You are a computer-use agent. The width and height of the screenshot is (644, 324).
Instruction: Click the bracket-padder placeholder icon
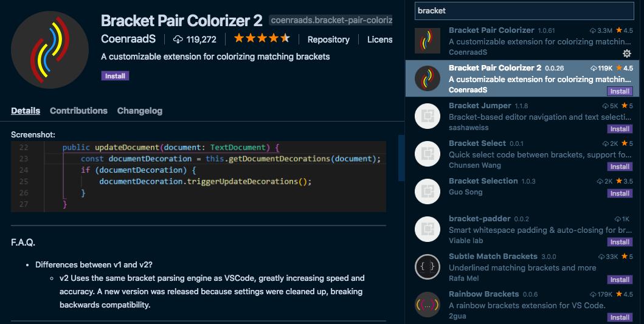(x=427, y=229)
